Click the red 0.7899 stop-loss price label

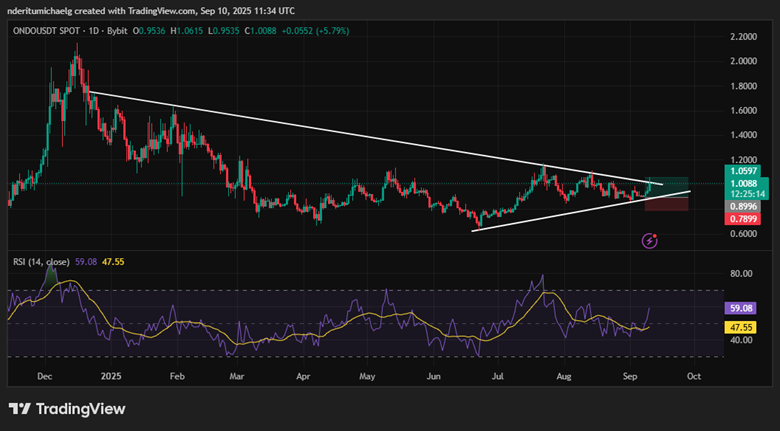743,218
